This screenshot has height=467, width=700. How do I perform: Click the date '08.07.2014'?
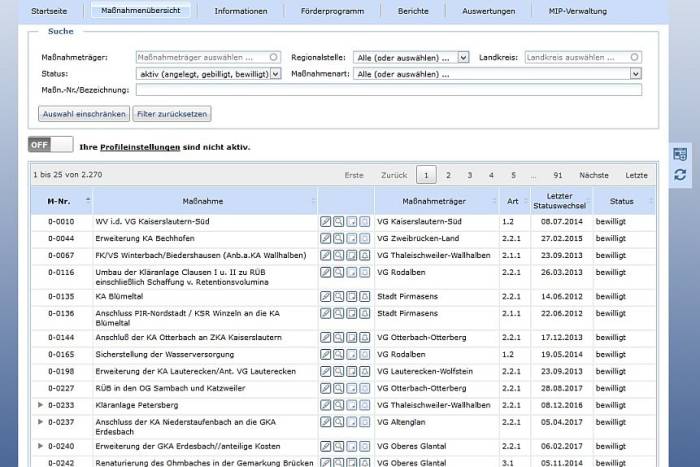click(x=562, y=221)
